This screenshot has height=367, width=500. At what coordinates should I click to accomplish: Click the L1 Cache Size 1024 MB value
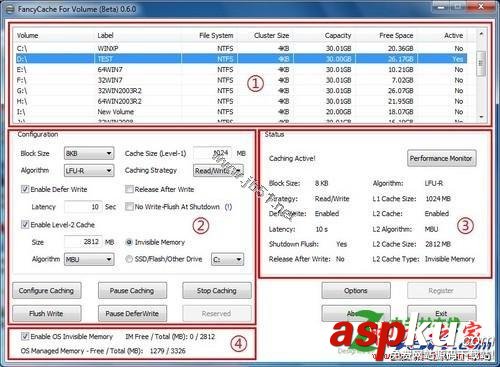(438, 199)
